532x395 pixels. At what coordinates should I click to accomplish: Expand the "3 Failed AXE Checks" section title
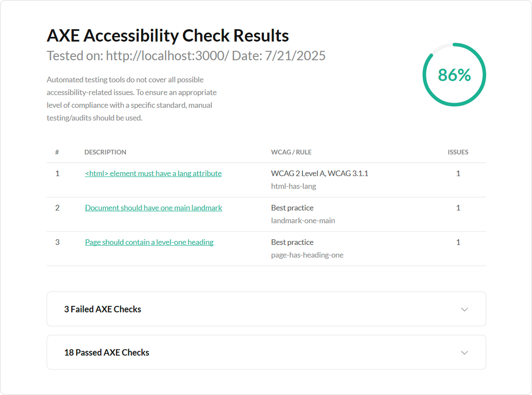click(x=103, y=309)
